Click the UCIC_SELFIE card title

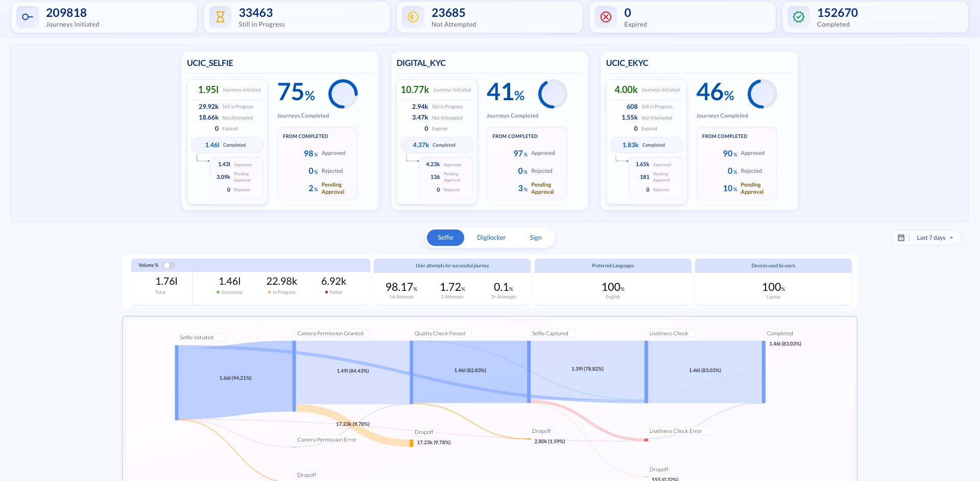pyautogui.click(x=209, y=63)
